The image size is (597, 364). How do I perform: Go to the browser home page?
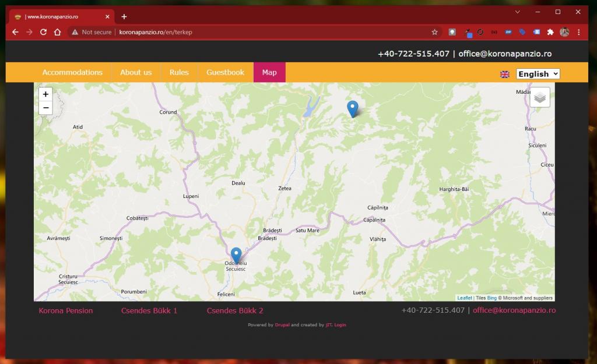pyautogui.click(x=57, y=32)
